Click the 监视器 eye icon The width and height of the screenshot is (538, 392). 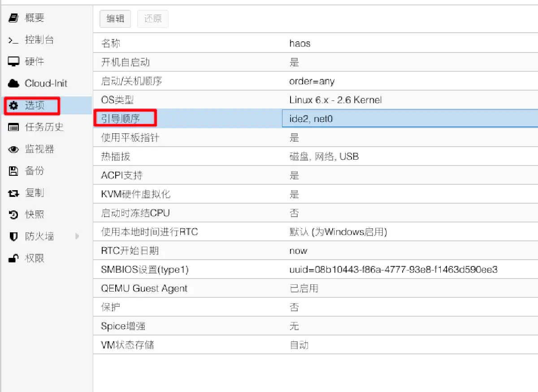(x=13, y=149)
